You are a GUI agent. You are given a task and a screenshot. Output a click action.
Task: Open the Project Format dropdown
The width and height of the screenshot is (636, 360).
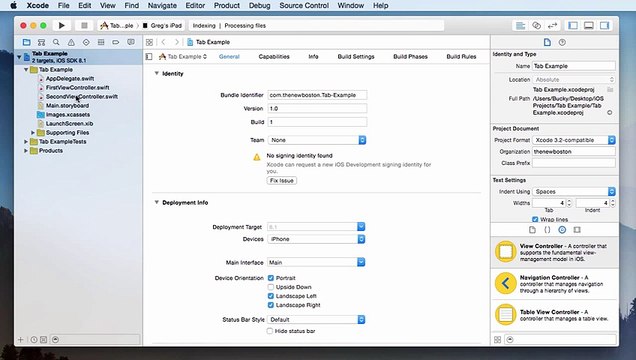pyautogui.click(x=574, y=140)
